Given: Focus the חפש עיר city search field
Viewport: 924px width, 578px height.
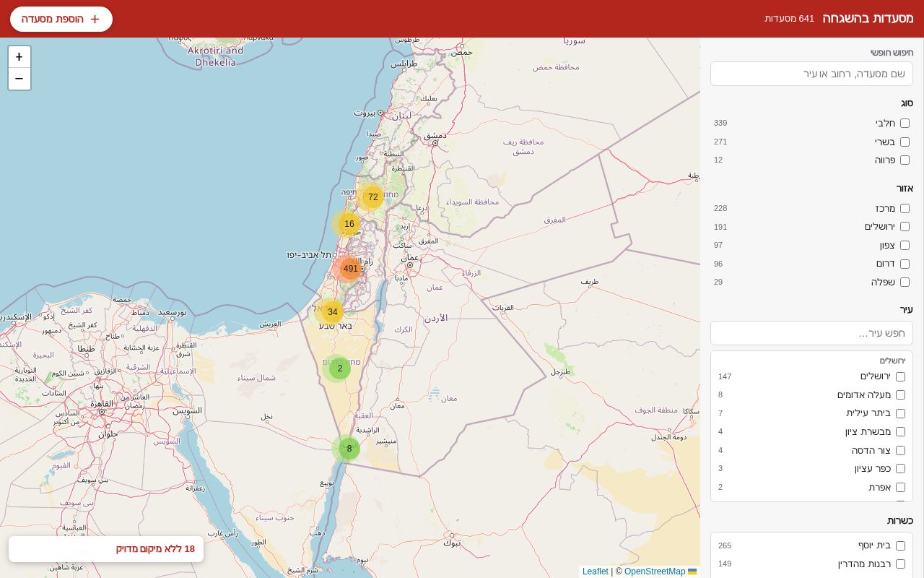Looking at the screenshot, I should point(811,333).
